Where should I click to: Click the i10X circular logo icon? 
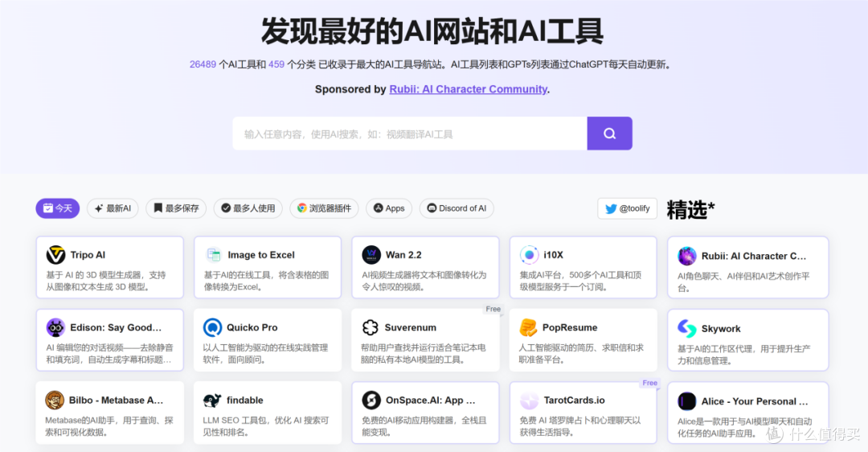pyautogui.click(x=529, y=255)
